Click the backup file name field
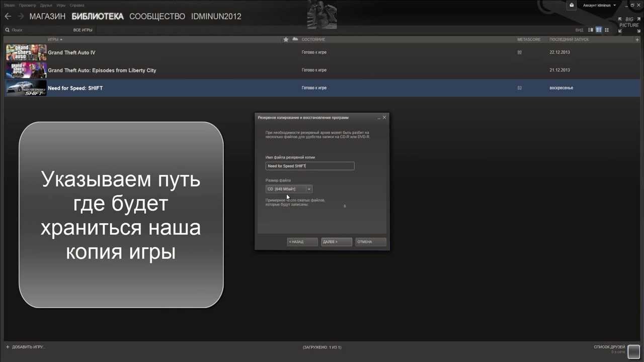Image resolution: width=644 pixels, height=362 pixels. click(310, 166)
